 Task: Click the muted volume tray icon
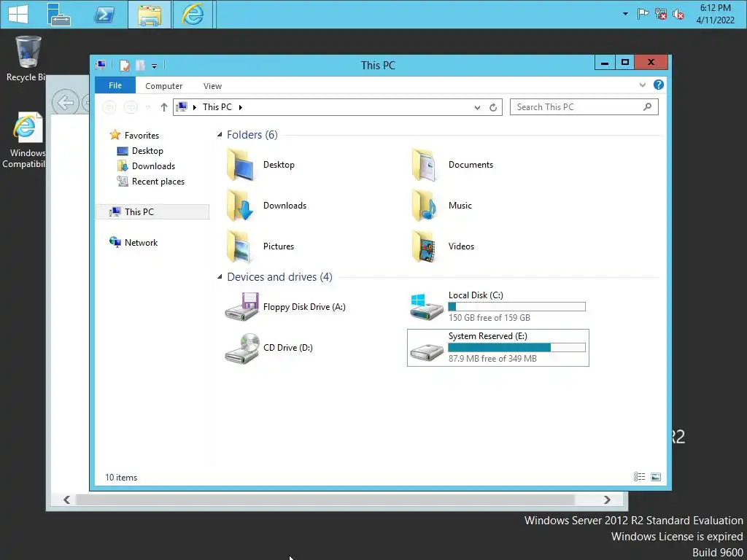coord(678,14)
